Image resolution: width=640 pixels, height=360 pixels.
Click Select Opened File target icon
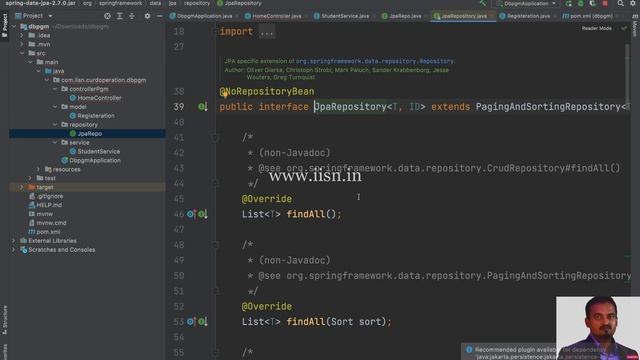[107, 16]
